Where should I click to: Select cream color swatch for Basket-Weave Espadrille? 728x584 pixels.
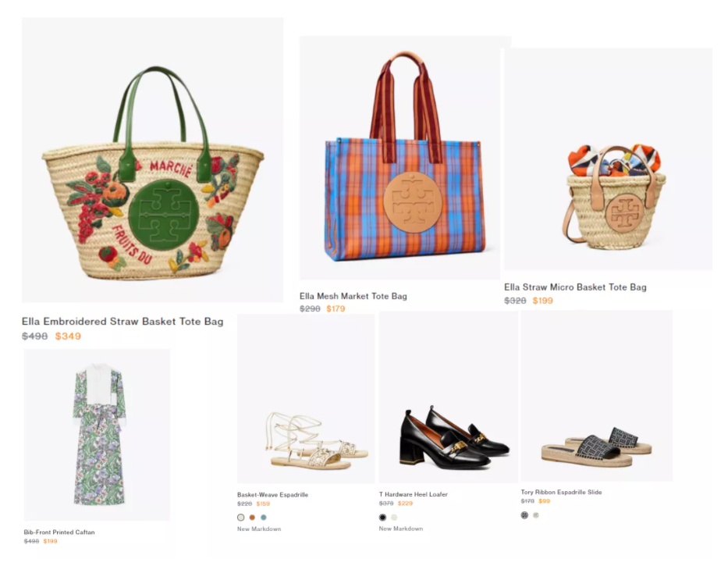click(241, 518)
